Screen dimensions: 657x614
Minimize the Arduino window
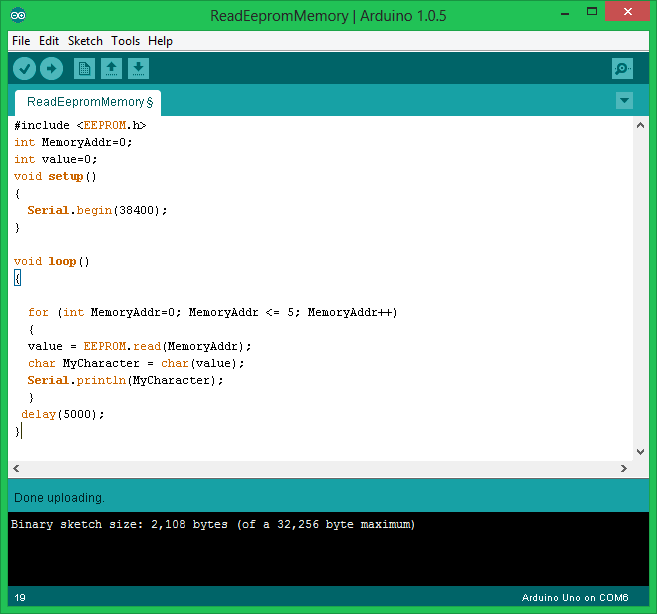pos(565,13)
